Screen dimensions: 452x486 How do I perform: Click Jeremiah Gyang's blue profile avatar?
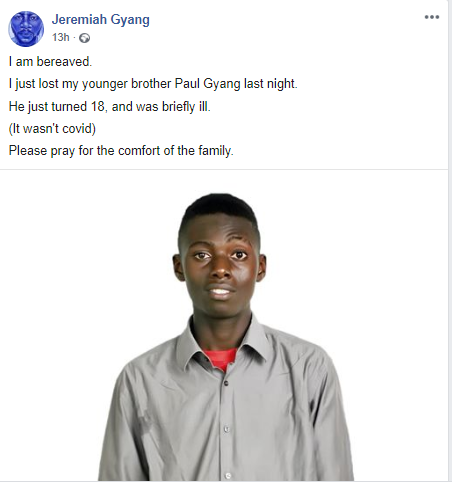[26, 29]
